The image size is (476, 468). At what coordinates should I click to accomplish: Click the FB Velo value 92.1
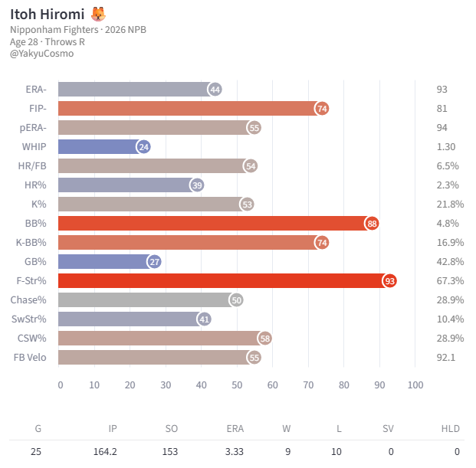(x=446, y=357)
